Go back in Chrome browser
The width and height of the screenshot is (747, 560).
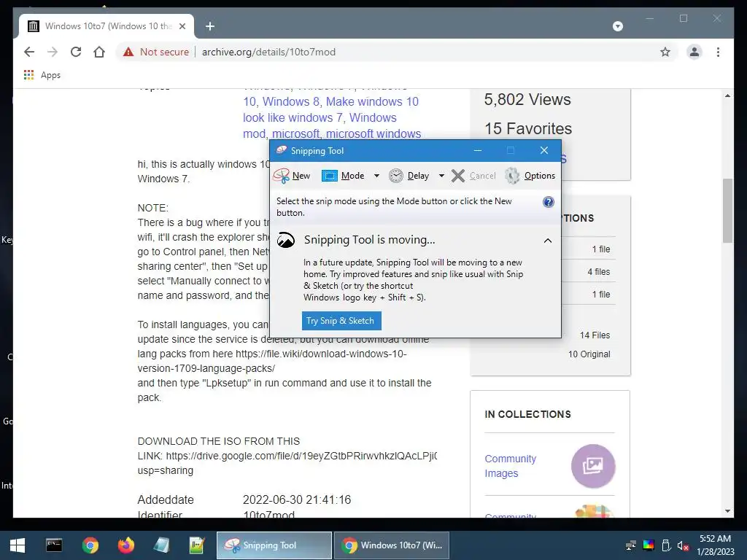tap(29, 52)
